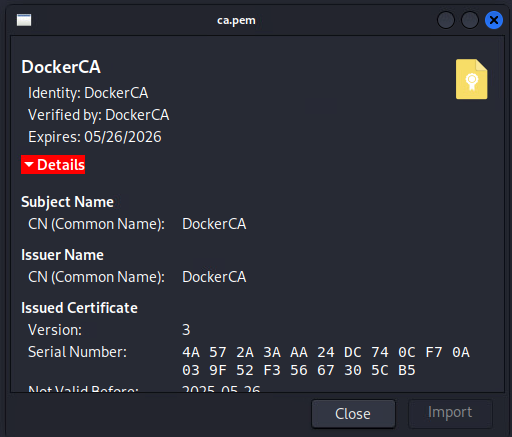This screenshot has height=437, width=512.
Task: Click the Version label
Action: click(x=55, y=330)
